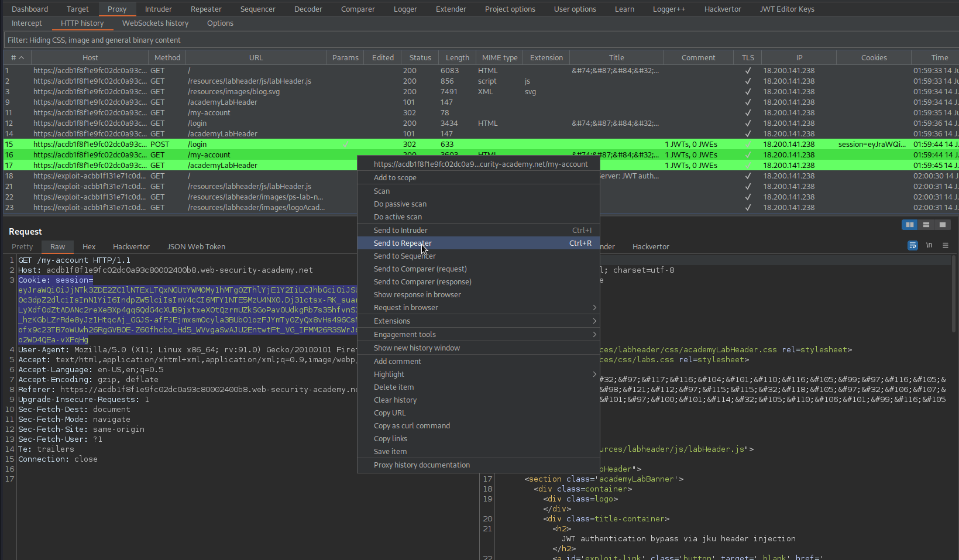
Task: Open the Hackvertor top tab
Action: [x=723, y=9]
